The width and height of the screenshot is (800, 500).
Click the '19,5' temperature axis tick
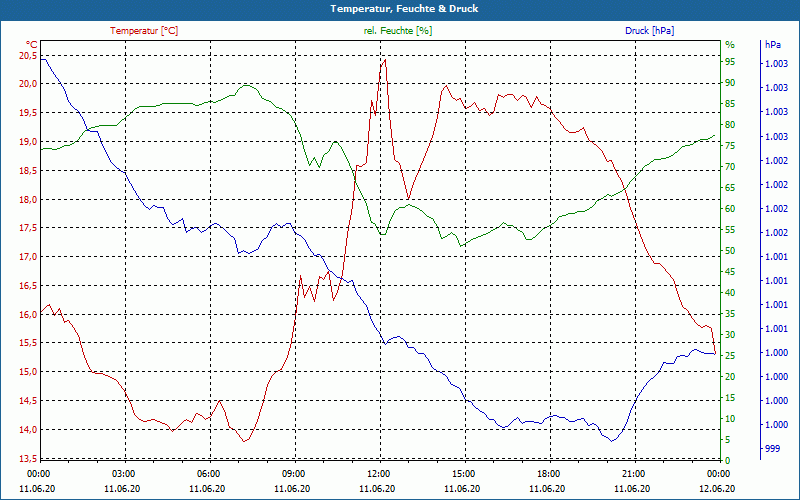(29, 113)
